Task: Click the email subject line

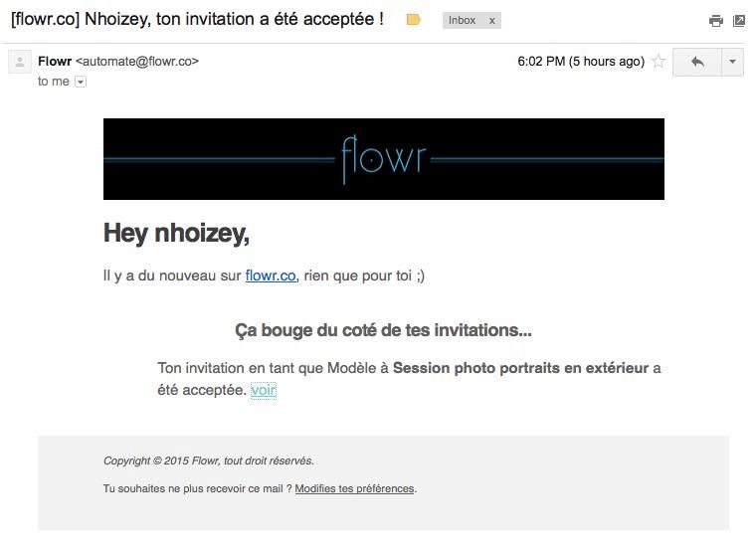Action: click(197, 19)
